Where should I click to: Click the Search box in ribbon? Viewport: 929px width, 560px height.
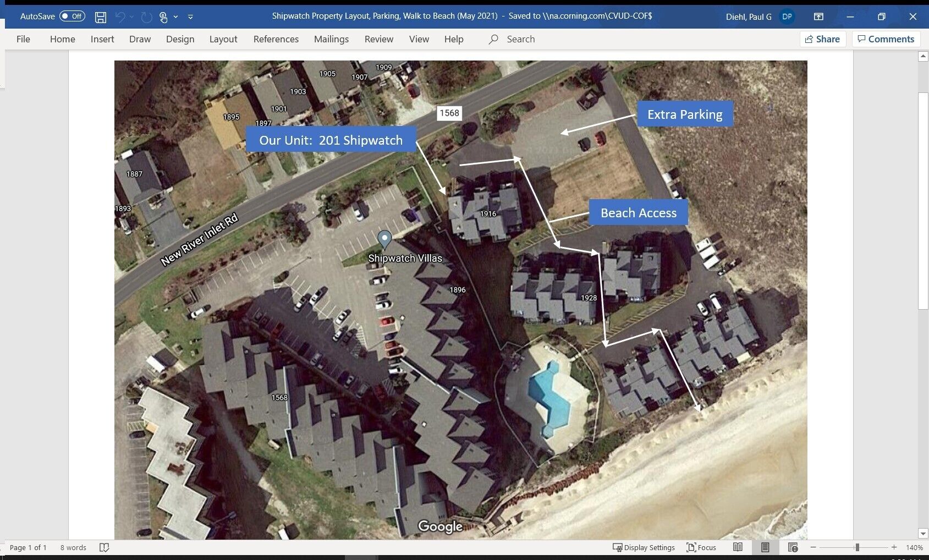click(x=512, y=39)
